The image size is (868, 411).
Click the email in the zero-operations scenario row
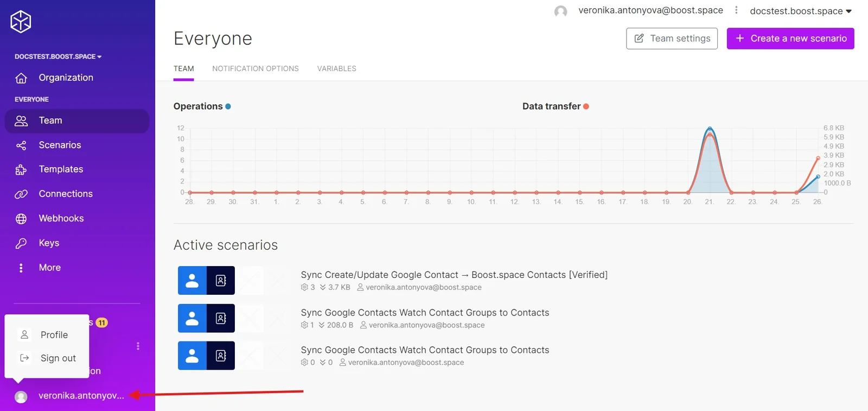[406, 363]
